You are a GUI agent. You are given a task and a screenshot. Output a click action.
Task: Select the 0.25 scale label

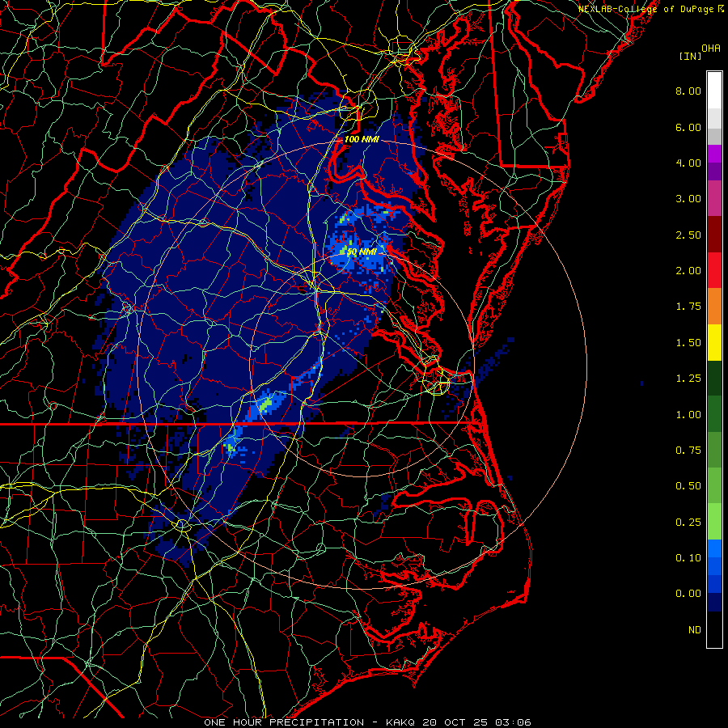tap(688, 523)
